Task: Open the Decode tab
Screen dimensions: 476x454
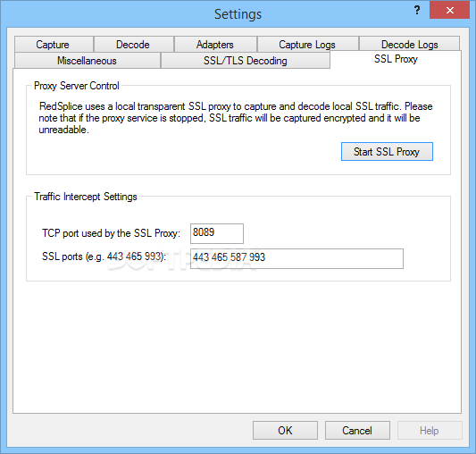Action: pyautogui.click(x=134, y=45)
